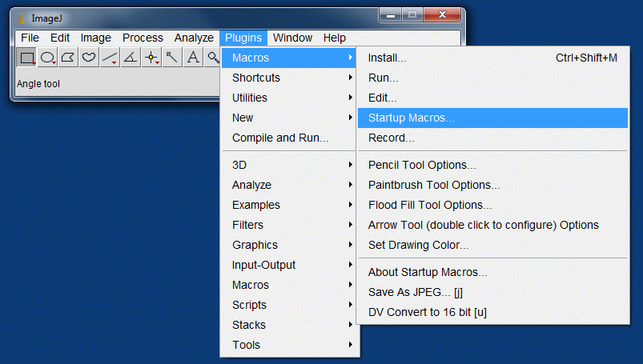This screenshot has width=643, height=364.
Task: Close the ImageJ window
Action: click(442, 15)
